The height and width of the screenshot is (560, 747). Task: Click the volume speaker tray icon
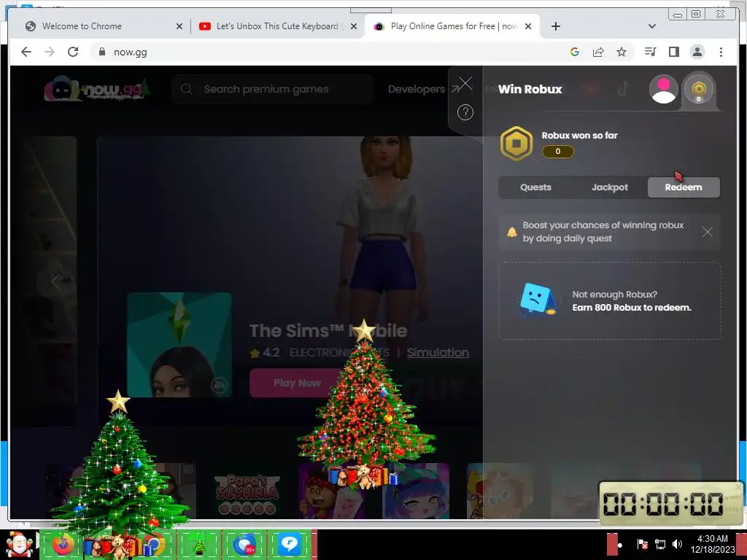tap(677, 544)
